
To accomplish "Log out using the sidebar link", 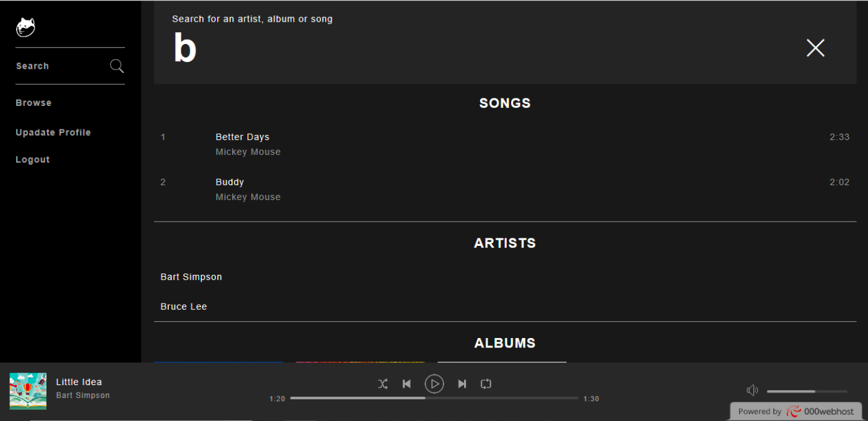I will pos(32,159).
